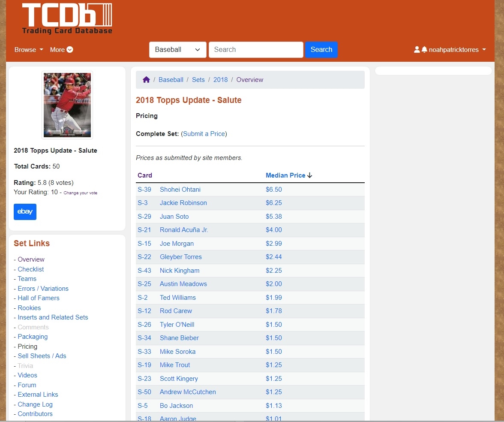Open Errors / Variations set link
504x422 pixels.
pyautogui.click(x=43, y=289)
